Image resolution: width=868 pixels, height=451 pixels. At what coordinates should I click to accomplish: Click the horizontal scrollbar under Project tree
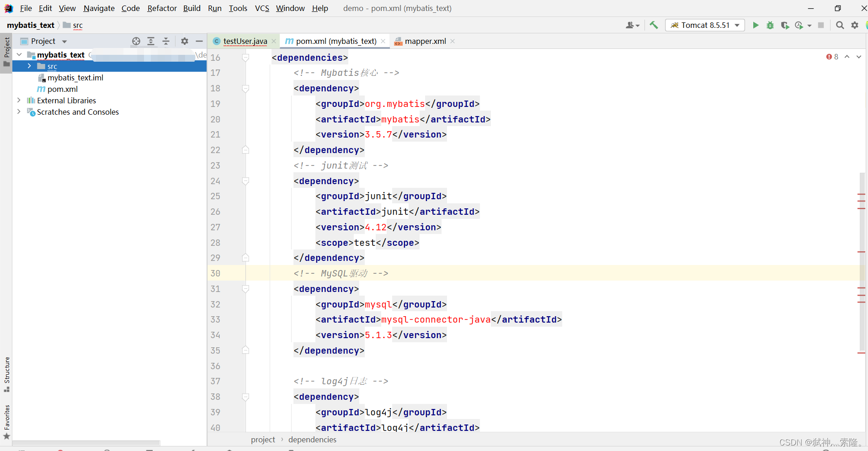click(x=86, y=443)
